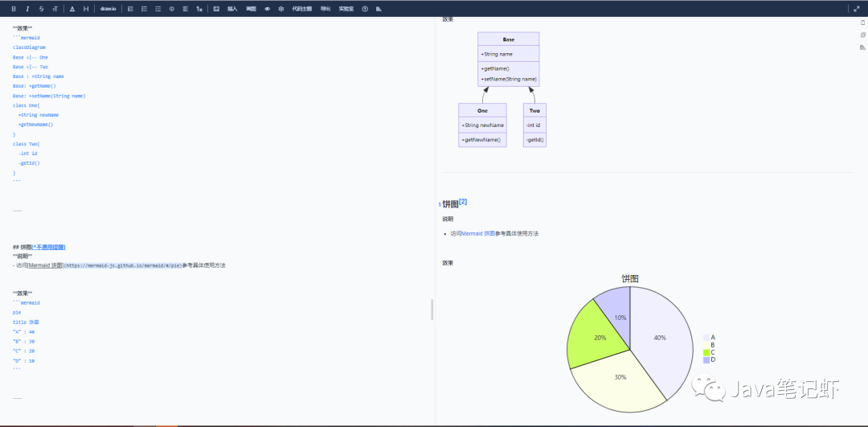868x427 pixels.
Task: Click the '-int id' line in editor
Action: click(x=27, y=154)
